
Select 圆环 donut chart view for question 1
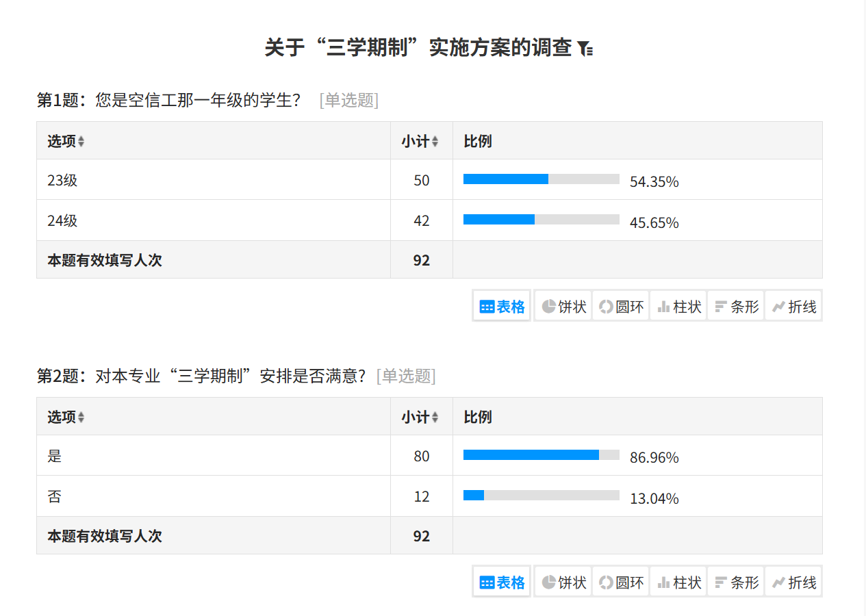tap(621, 306)
